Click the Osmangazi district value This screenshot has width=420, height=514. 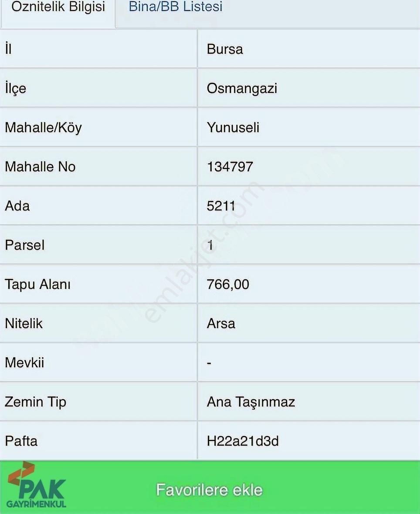pyautogui.click(x=242, y=88)
